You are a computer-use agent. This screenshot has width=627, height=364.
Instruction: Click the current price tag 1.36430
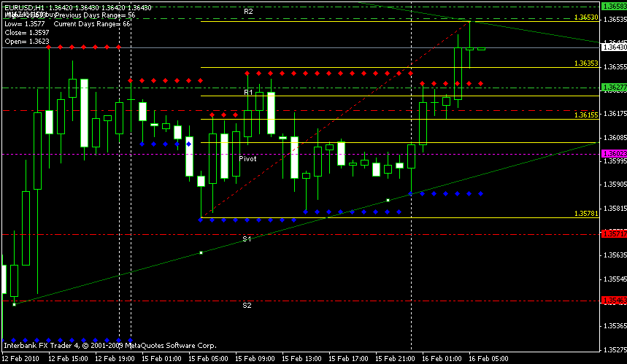tap(614, 47)
